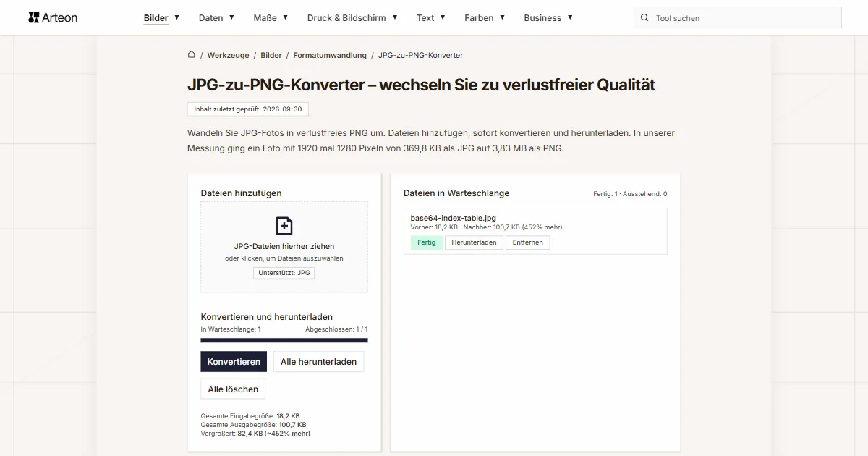The image size is (868, 456).
Task: Click the Vergrößert: 82,4 KB line
Action: click(x=255, y=434)
